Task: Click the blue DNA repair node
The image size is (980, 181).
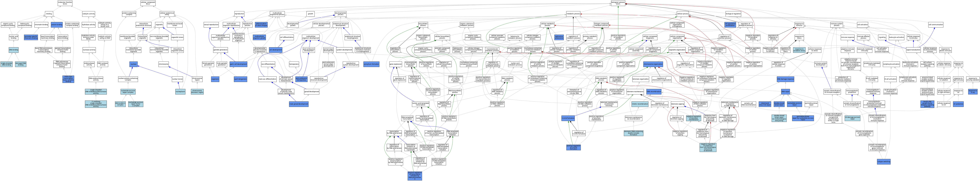Action: 786,91
